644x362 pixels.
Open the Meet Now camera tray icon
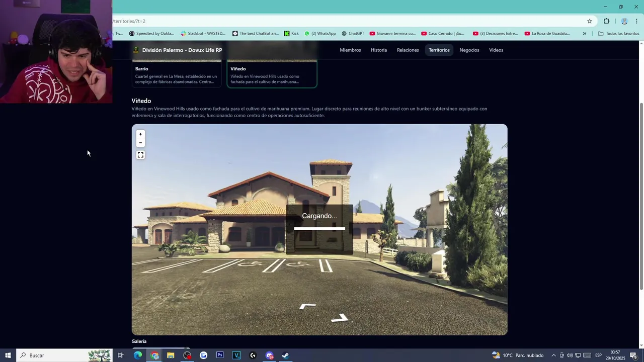pos(561,355)
